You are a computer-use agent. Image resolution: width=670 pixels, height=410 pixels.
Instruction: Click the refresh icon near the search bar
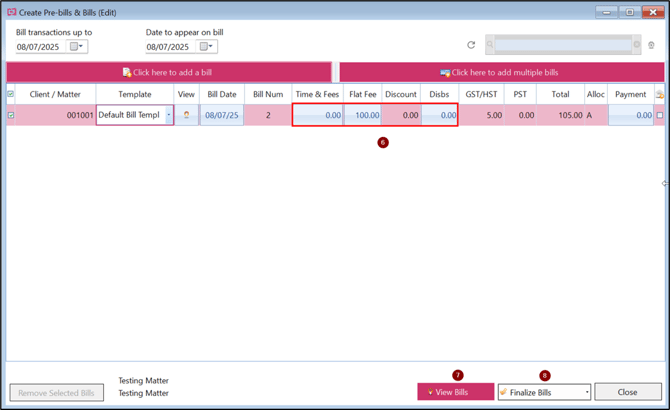471,45
